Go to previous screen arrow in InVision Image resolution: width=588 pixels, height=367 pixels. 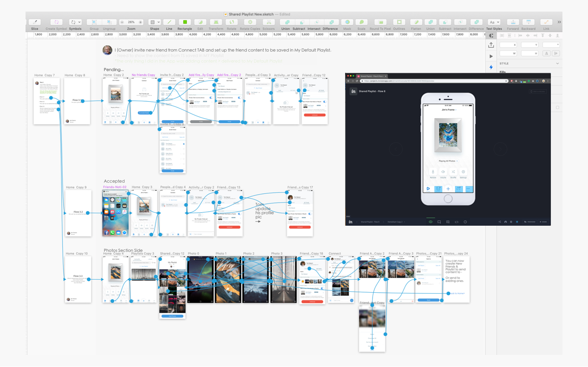coord(396,149)
